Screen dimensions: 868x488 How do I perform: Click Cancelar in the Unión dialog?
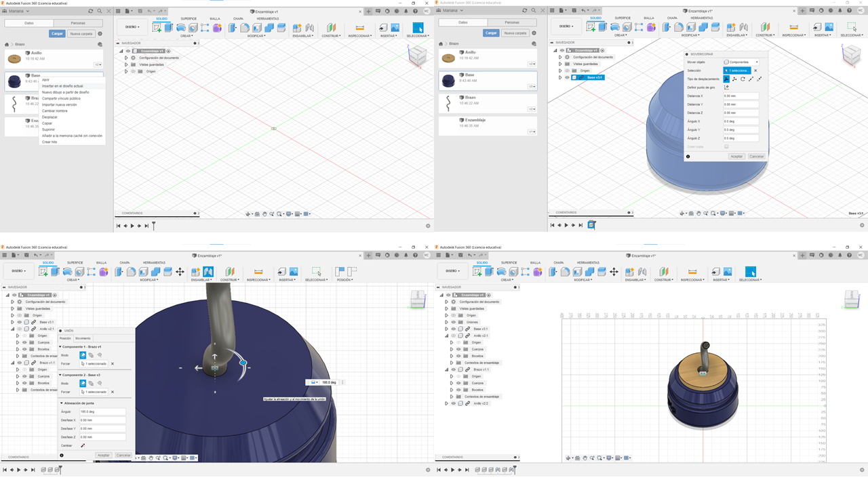123,455
